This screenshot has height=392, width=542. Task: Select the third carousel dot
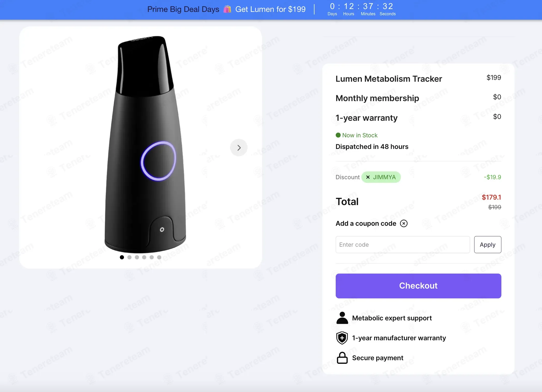pyautogui.click(x=137, y=257)
